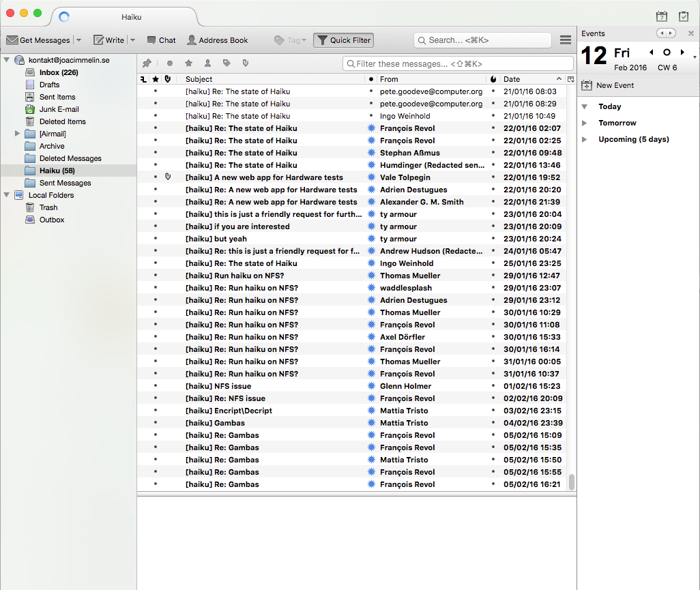The width and height of the screenshot is (700, 590).
Task: Open the Write button dropdown arrow
Action: (x=132, y=40)
